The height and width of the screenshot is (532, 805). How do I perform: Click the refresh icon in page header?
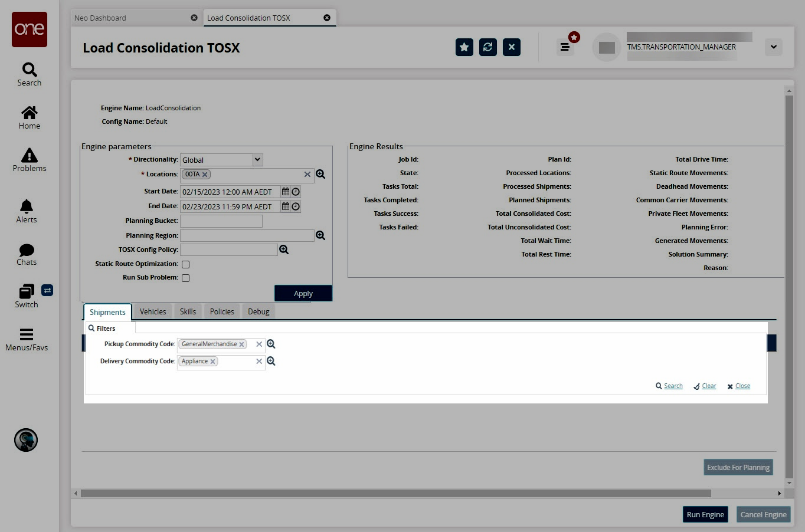coord(488,47)
